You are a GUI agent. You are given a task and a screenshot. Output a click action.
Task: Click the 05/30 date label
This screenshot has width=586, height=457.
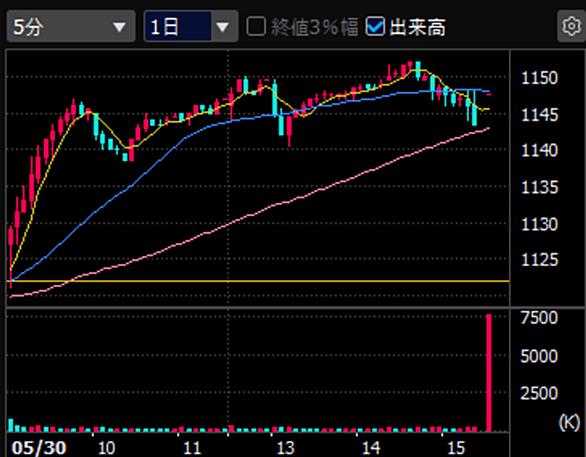click(x=39, y=448)
